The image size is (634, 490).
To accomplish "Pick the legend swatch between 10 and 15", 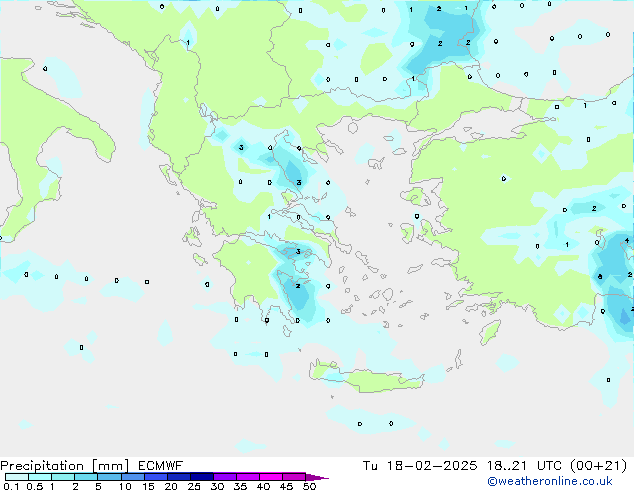I will 133,477.
